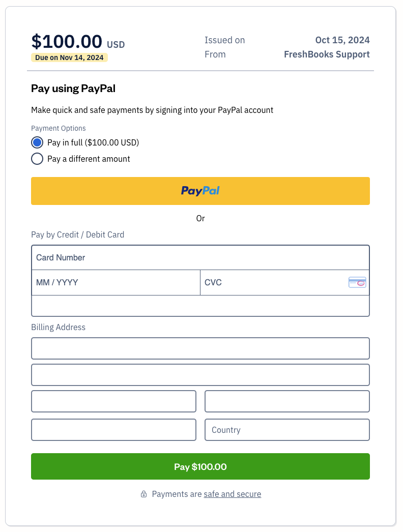Screen dimensions: 403x532
Task: Click the lock icon beside Payments text
Action: tap(144, 494)
